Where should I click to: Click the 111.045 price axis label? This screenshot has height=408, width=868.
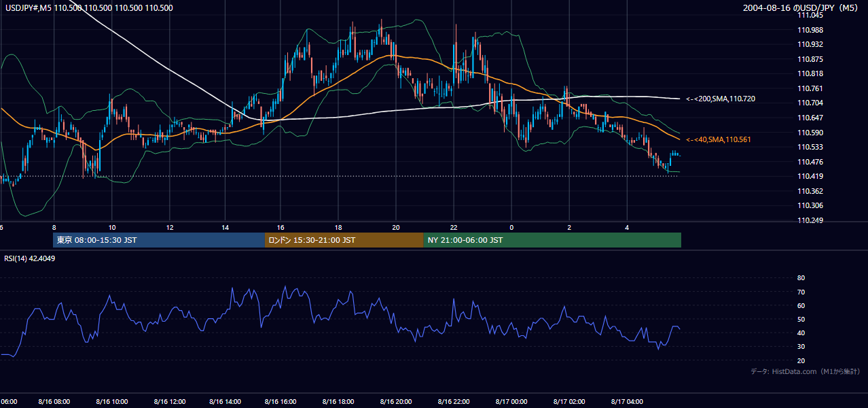811,15
